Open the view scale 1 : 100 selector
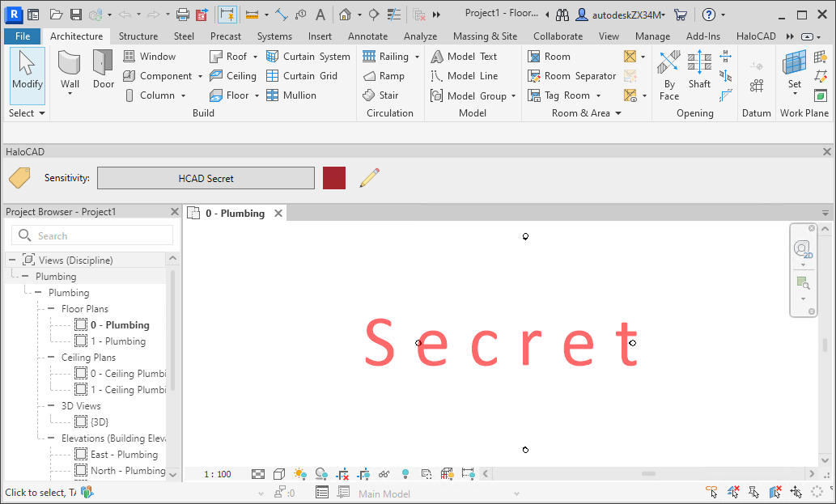 pyautogui.click(x=217, y=474)
